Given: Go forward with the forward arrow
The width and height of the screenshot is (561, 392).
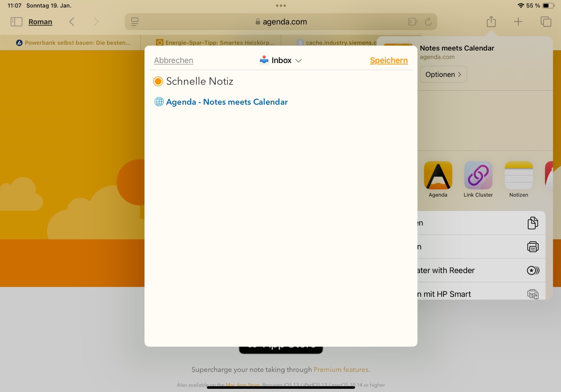Looking at the screenshot, I should (x=96, y=22).
